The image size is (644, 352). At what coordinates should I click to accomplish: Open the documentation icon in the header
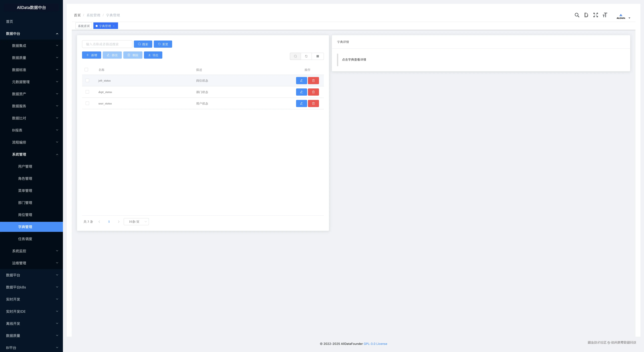586,15
